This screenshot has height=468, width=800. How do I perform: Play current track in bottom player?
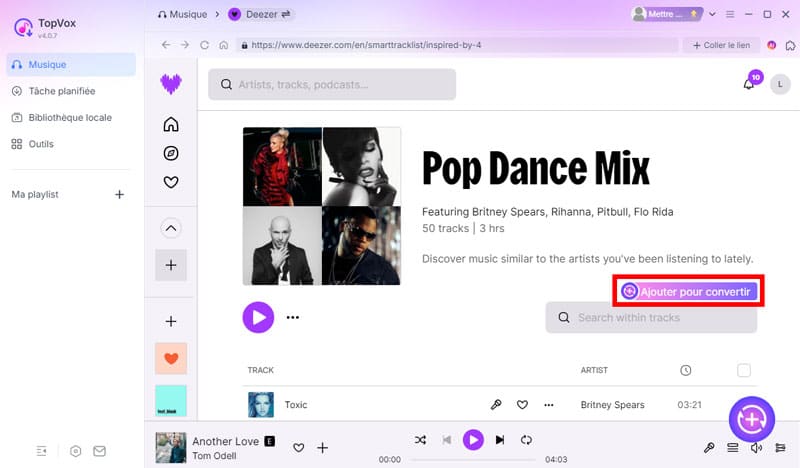[x=473, y=439]
